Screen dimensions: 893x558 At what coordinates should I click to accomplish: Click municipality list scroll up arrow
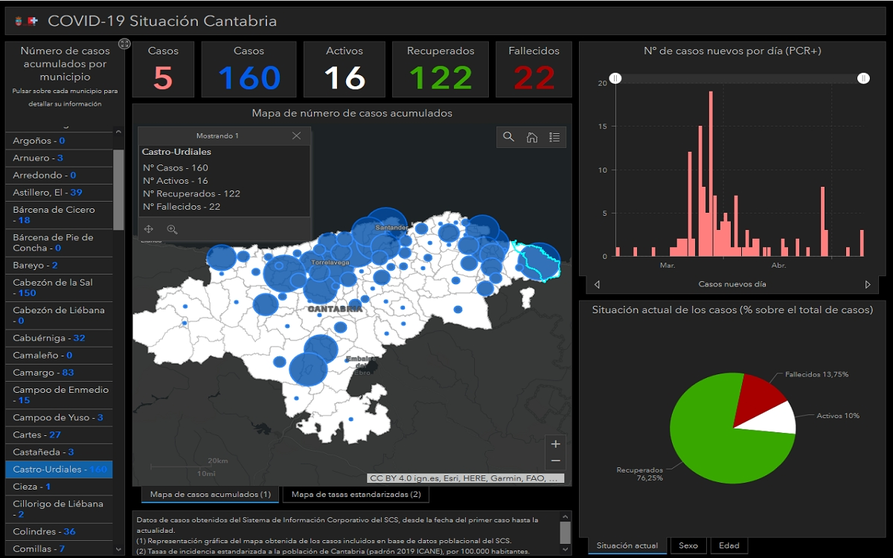pos(118,132)
